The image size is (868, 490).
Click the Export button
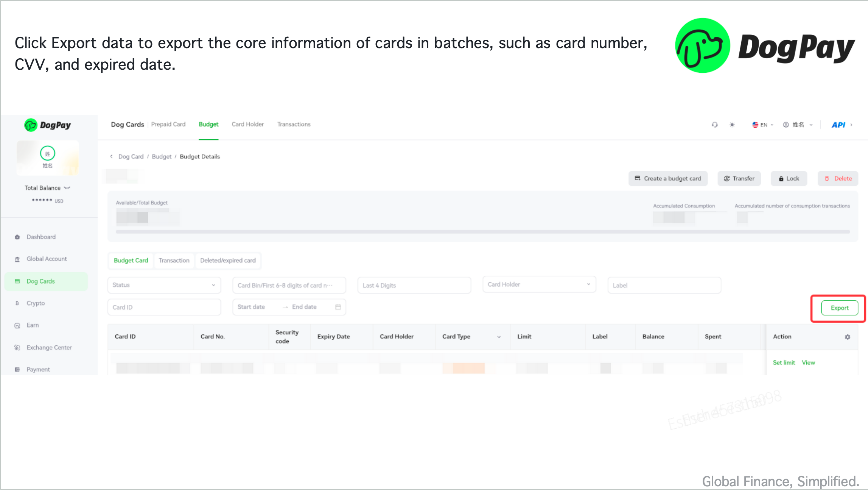pos(840,308)
